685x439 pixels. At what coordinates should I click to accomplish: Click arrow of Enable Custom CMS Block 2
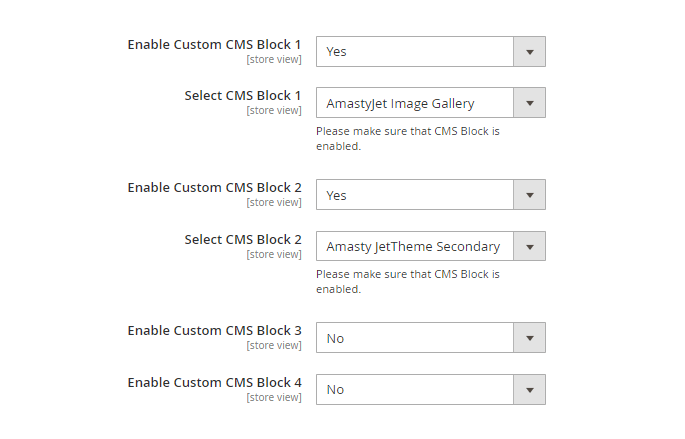coord(529,195)
